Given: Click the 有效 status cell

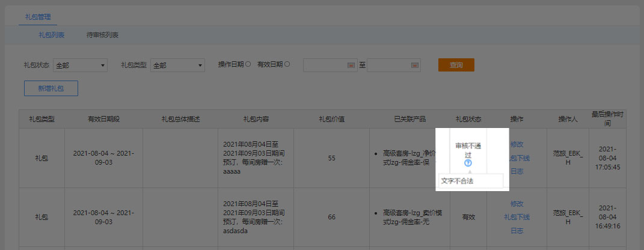Looking at the screenshot, I should tap(468, 217).
